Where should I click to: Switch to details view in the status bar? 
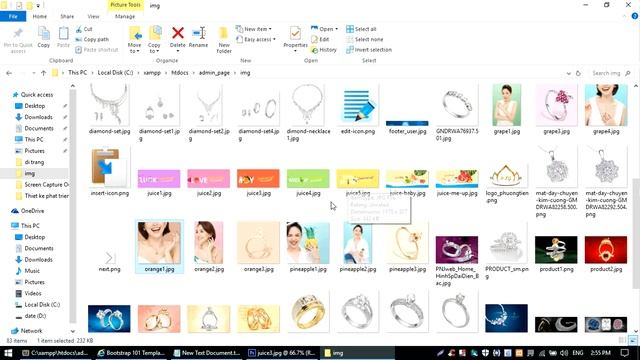[x=622, y=340]
